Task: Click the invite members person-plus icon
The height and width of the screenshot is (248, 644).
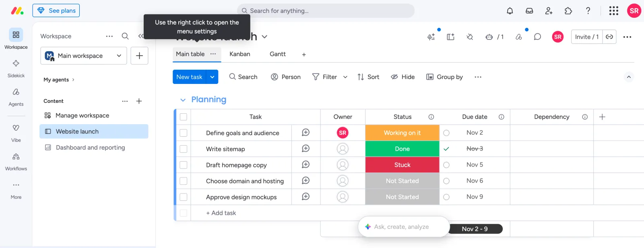Action: (x=549, y=11)
